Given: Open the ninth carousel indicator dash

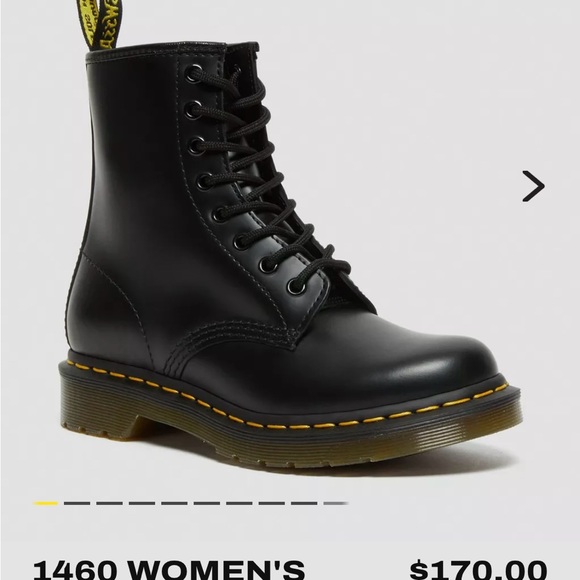Looking at the screenshot, I should (304, 503).
